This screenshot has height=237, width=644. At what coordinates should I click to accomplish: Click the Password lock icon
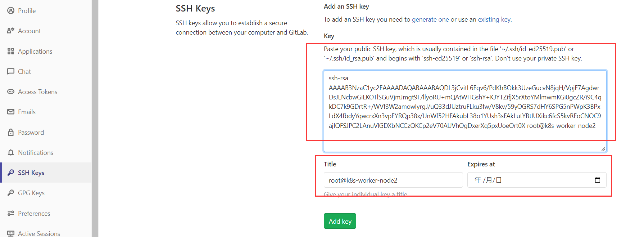tap(11, 132)
